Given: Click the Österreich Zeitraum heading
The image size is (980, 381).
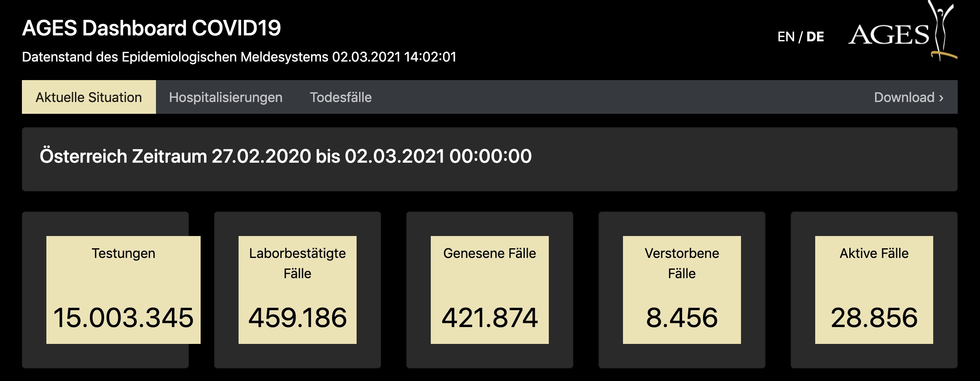Looking at the screenshot, I should [285, 156].
